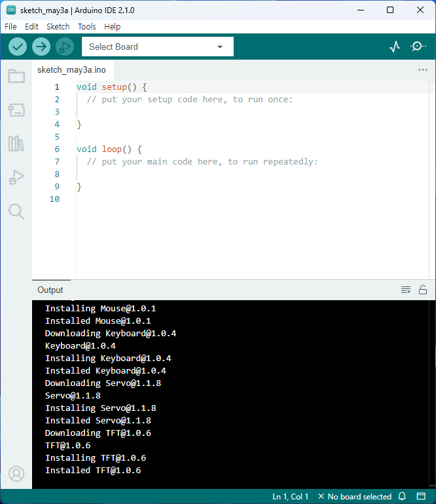Click the Output panel vertical scrollbar
The width and height of the screenshot is (436, 504).
click(x=432, y=394)
